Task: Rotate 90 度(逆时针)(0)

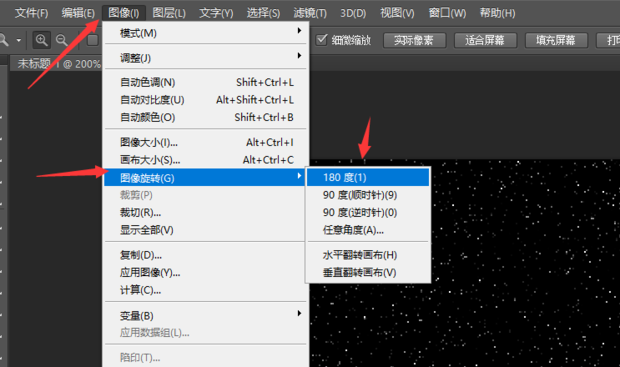Action: coord(368,212)
